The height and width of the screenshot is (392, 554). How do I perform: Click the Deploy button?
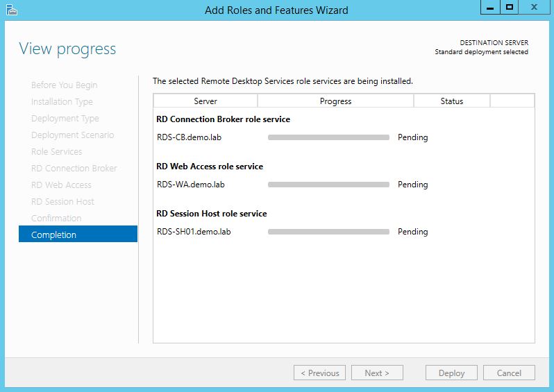[451, 373]
